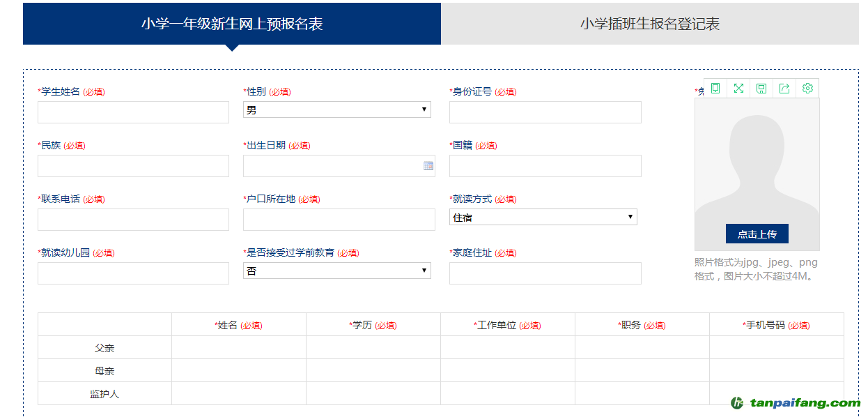The height and width of the screenshot is (417, 868).
Task: Click the floppy disk save icon
Action: pos(761,89)
